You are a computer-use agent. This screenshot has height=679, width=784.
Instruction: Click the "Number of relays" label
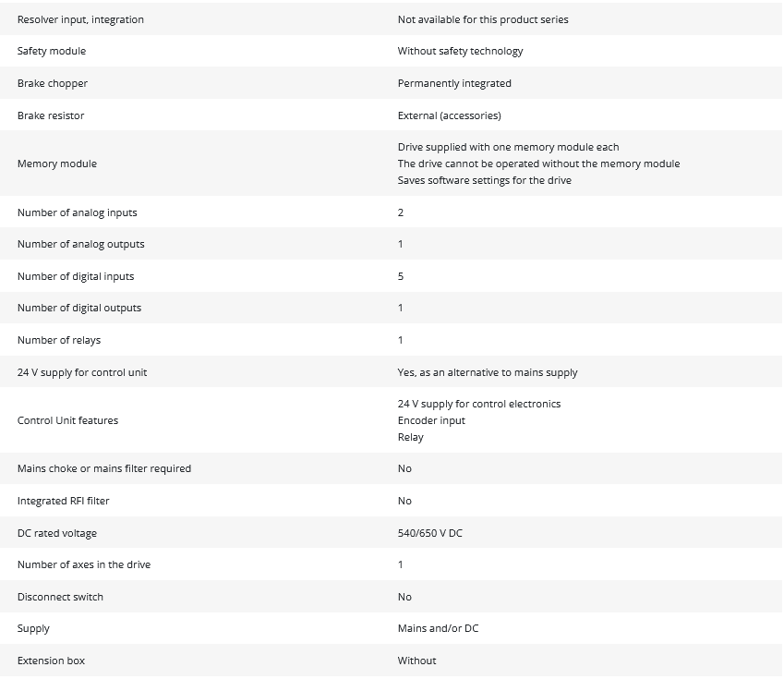pyautogui.click(x=59, y=340)
